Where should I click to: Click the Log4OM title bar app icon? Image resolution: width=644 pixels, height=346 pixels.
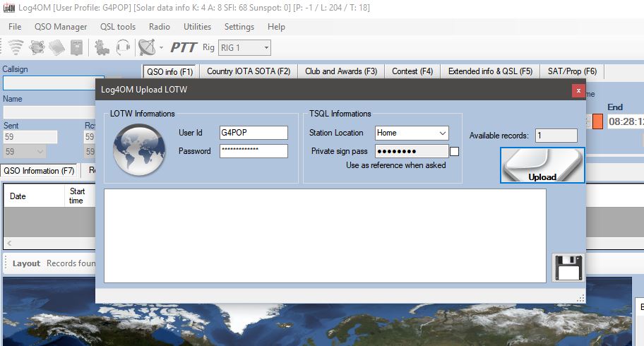pyautogui.click(x=9, y=8)
